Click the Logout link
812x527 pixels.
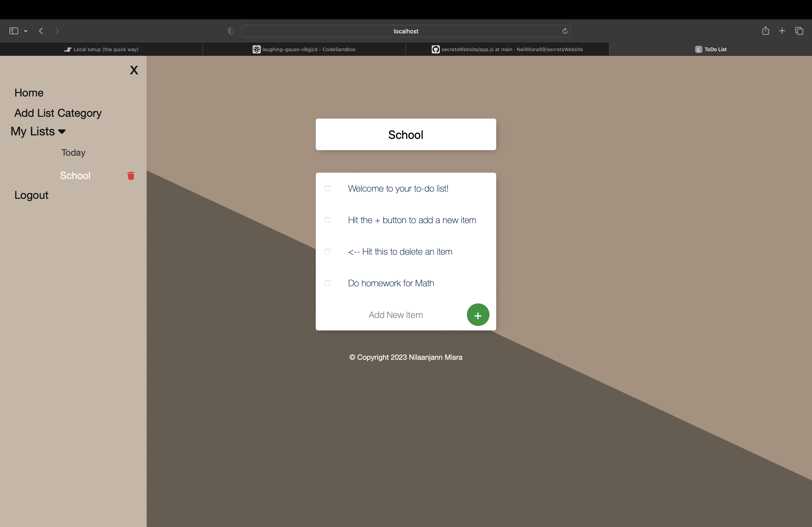pos(31,195)
